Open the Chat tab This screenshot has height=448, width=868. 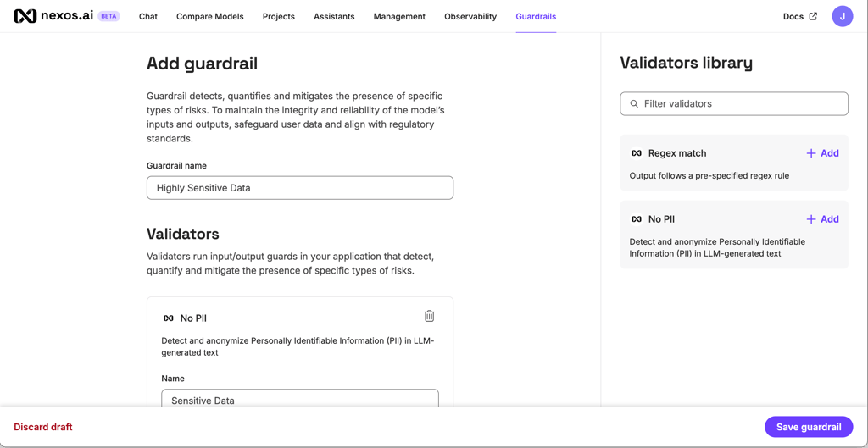pyautogui.click(x=148, y=17)
